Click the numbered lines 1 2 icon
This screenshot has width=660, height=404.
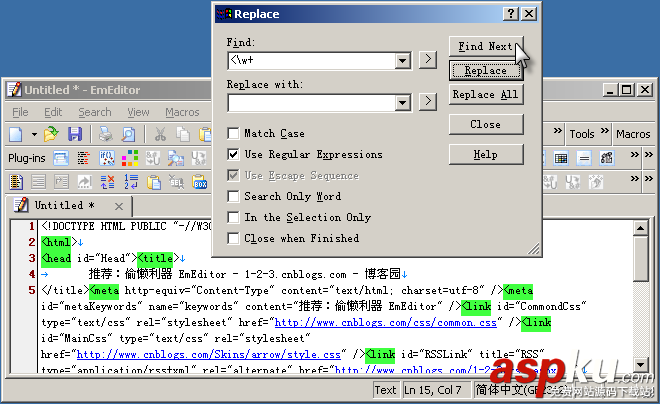click(x=131, y=182)
